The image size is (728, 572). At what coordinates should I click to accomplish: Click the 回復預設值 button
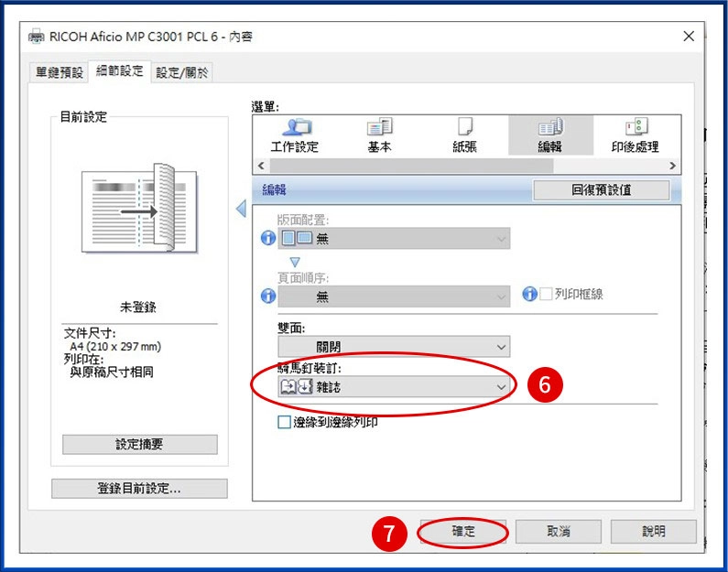pyautogui.click(x=602, y=189)
